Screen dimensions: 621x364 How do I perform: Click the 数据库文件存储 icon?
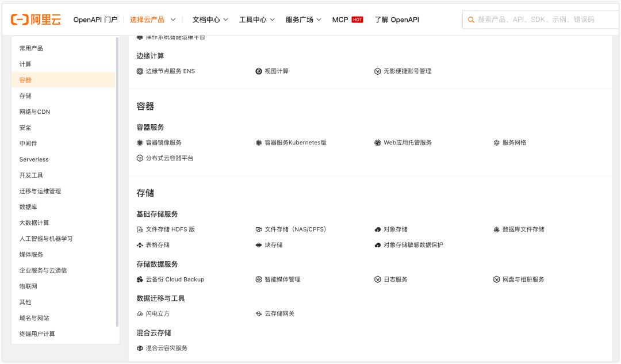point(496,229)
